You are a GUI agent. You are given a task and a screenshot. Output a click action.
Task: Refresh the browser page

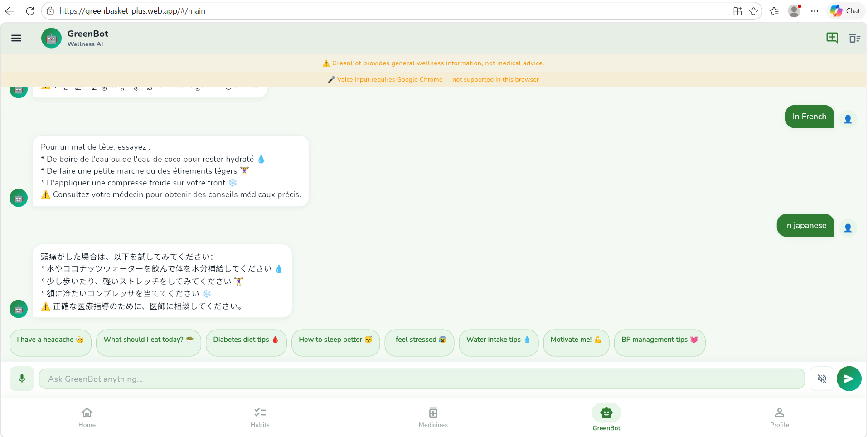pos(30,11)
